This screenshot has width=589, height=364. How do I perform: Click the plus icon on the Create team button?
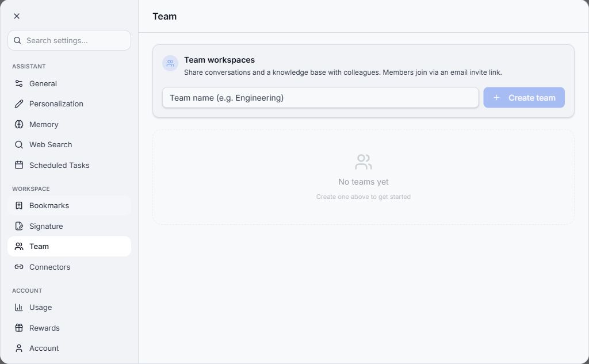click(496, 98)
